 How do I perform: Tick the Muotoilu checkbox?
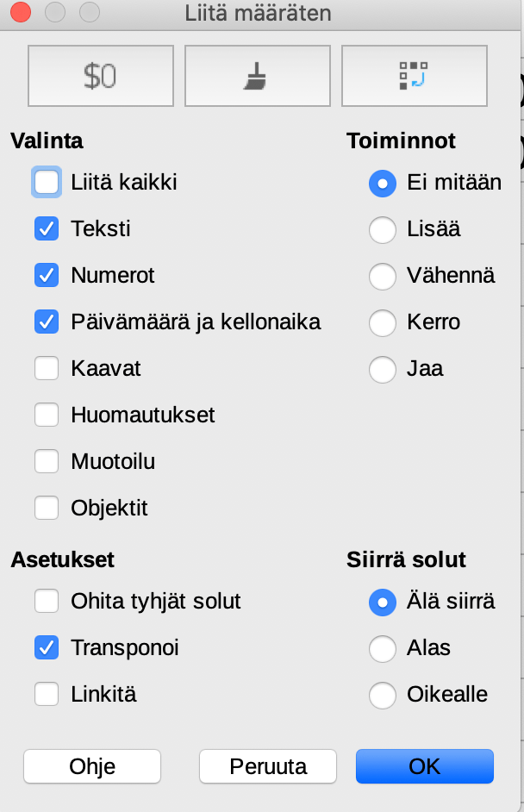pos(47,462)
